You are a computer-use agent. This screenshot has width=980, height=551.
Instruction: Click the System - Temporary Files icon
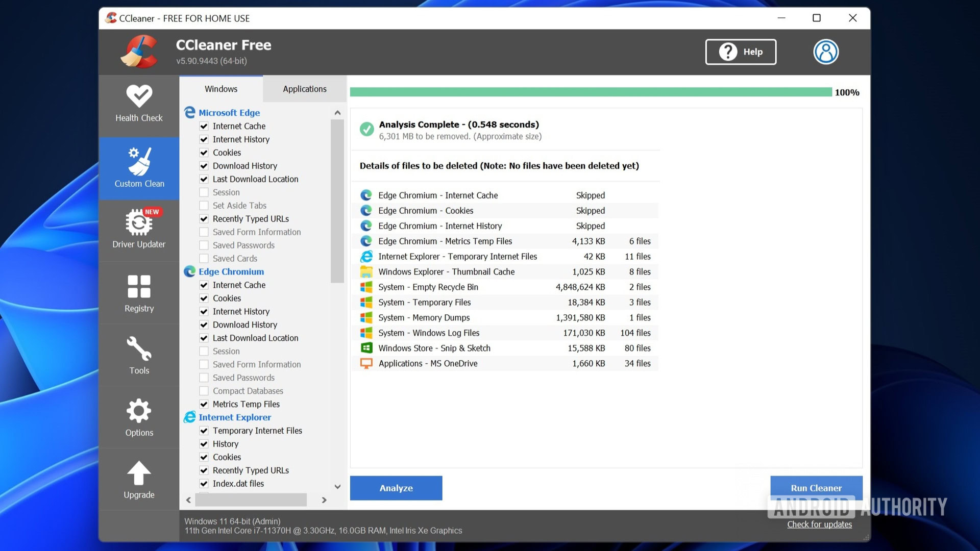coord(366,303)
